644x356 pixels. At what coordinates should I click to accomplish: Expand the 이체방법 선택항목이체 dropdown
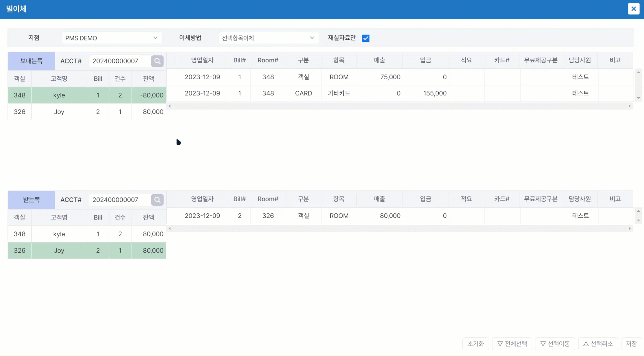click(x=268, y=38)
